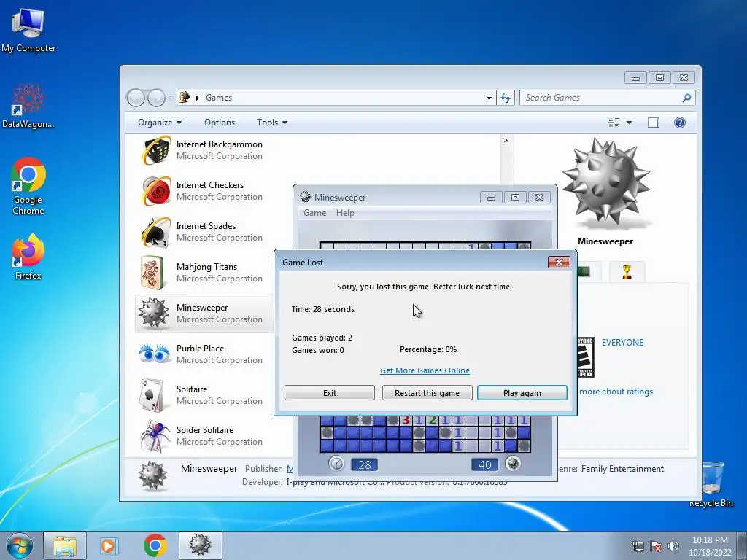Click the Windows Start orb
Screen dimensions: 747x560
coord(20,545)
